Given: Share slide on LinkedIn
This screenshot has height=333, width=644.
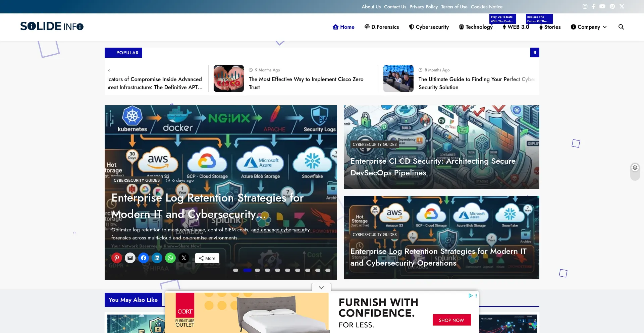Looking at the screenshot, I should [x=157, y=258].
